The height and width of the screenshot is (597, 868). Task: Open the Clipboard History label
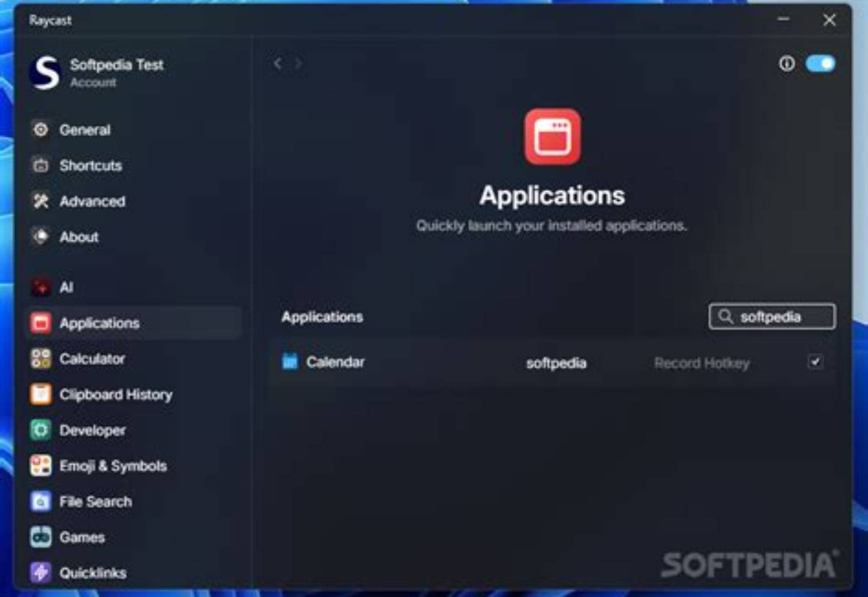116,395
